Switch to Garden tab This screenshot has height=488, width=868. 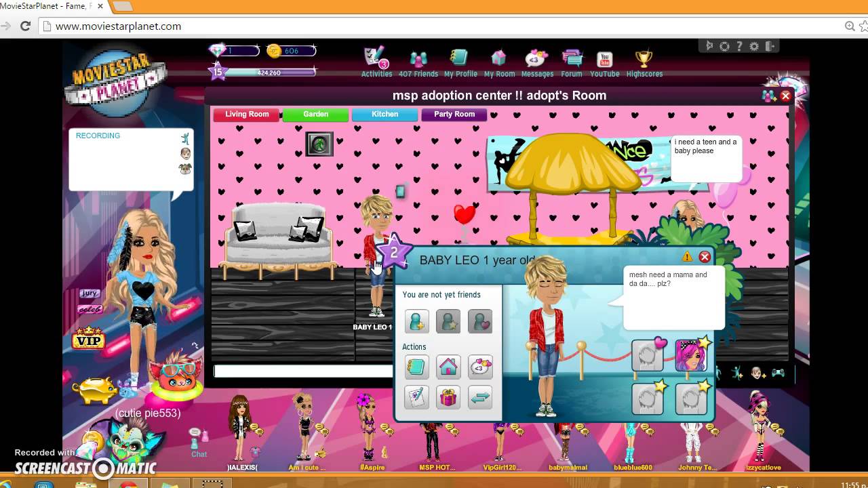tap(315, 115)
